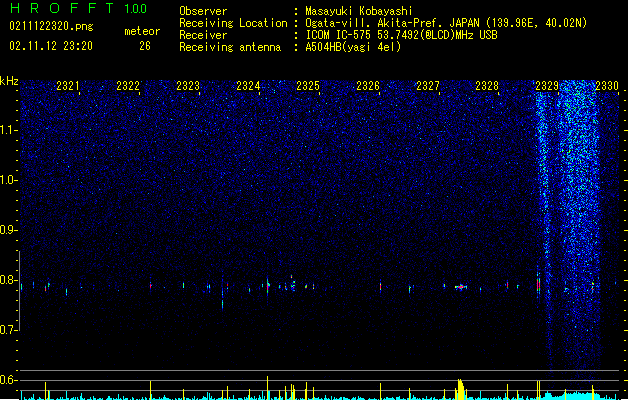Click the large yellow intensity peak after 2327
Image resolution: width=629 pixels, height=400 pixels.
(461, 389)
